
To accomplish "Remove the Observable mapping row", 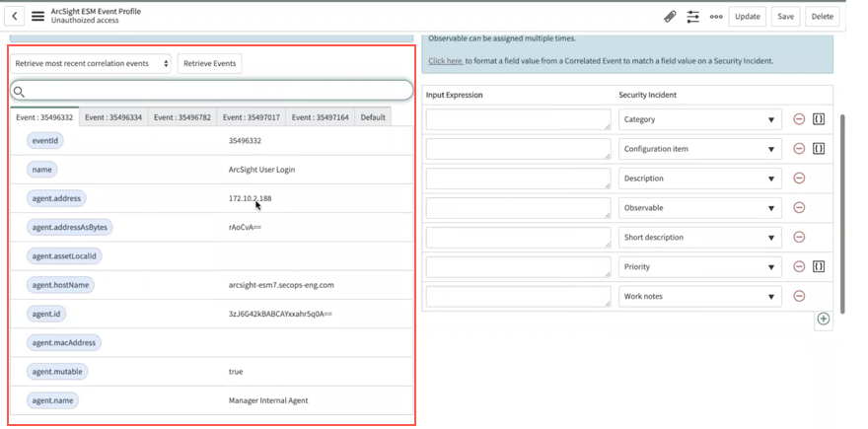I will coord(799,207).
